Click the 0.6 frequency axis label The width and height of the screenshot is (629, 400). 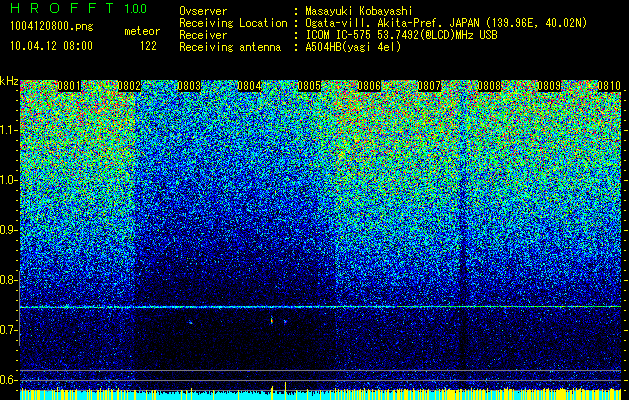pos(9,380)
